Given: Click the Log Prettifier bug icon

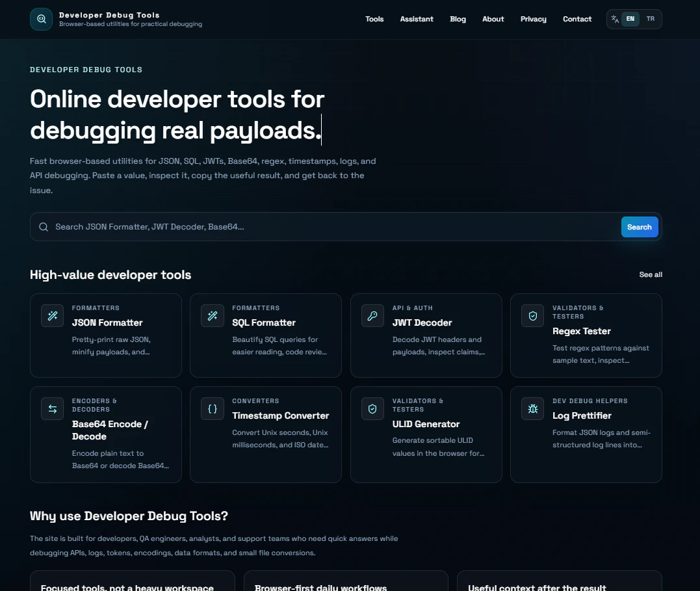Looking at the screenshot, I should [532, 409].
